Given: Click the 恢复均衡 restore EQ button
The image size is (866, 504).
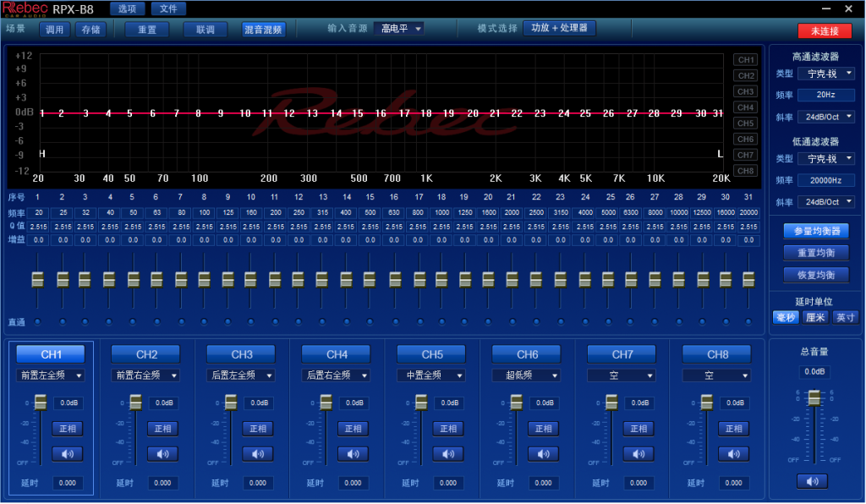Looking at the screenshot, I should pyautogui.click(x=816, y=275).
